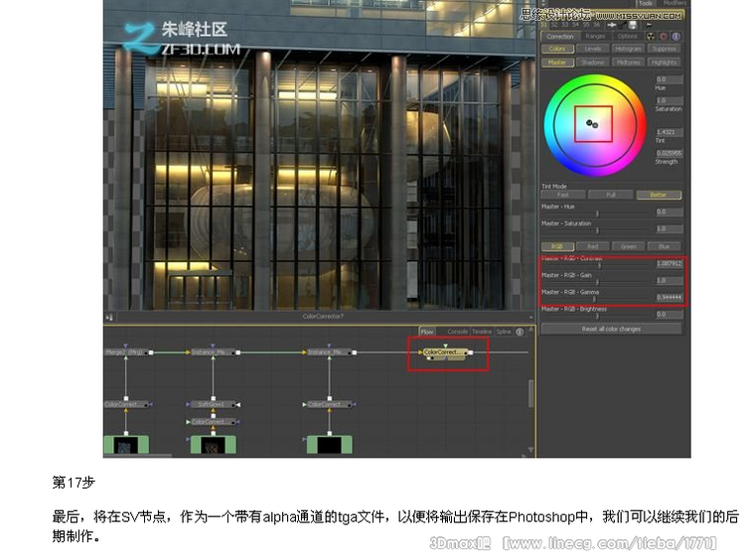Click the Tint value input field
This screenshot has height=560, width=745.
click(x=669, y=132)
